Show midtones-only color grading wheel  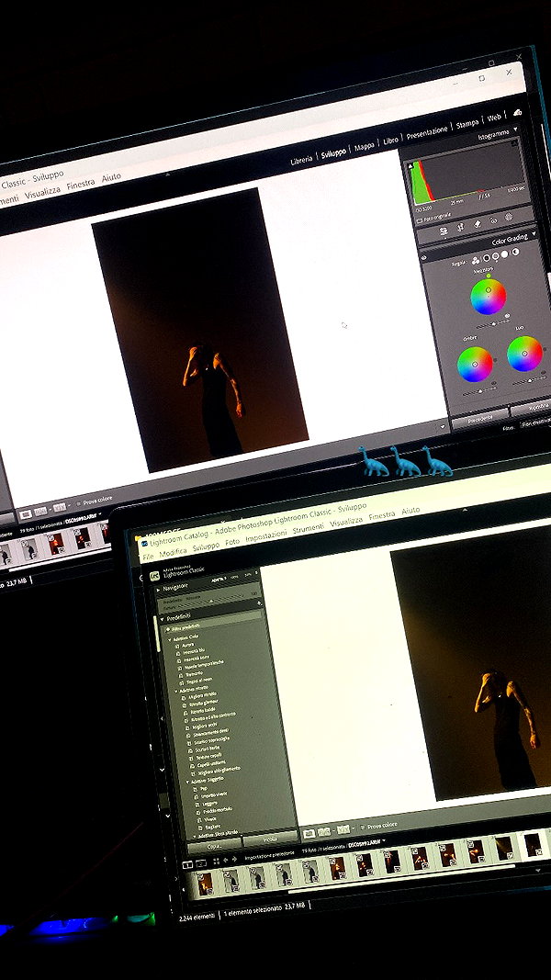coord(496,256)
